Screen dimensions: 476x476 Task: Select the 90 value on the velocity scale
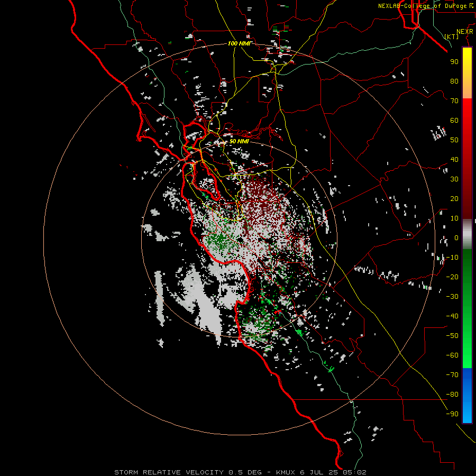coord(454,62)
